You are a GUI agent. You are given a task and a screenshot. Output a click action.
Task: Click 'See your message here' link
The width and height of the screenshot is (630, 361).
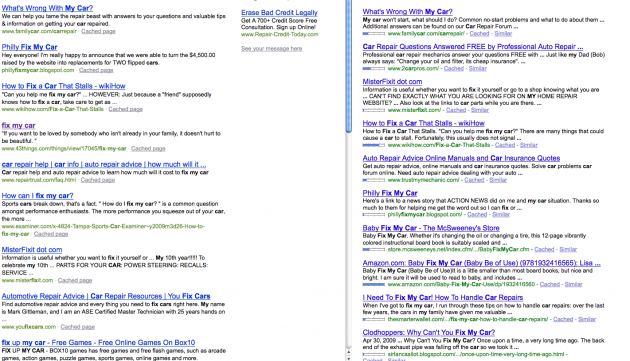coord(271,49)
